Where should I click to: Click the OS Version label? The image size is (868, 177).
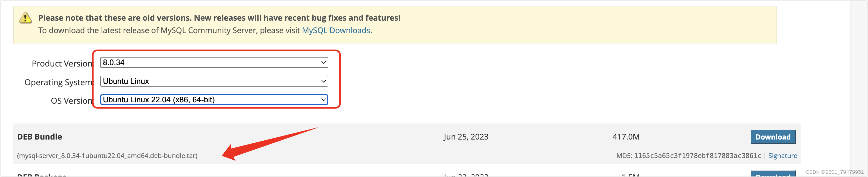point(72,101)
